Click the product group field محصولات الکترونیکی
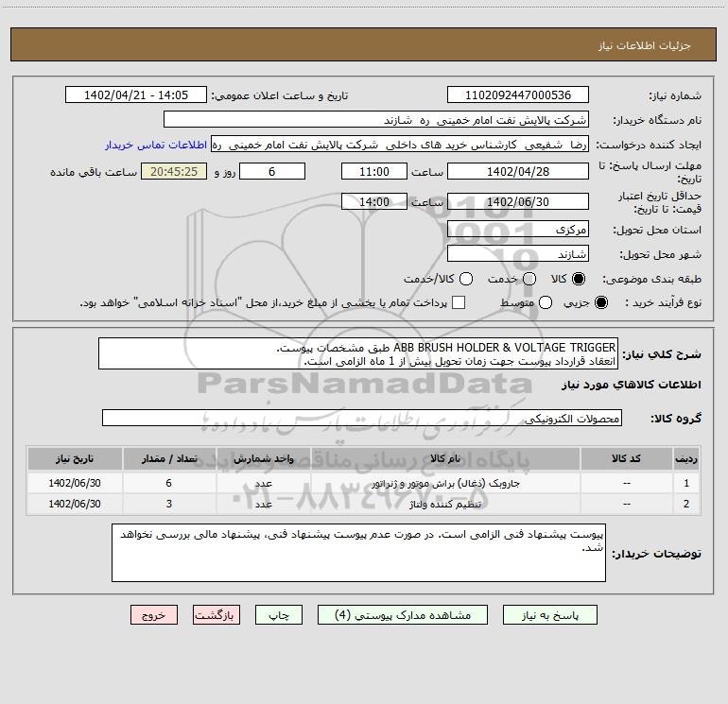The image size is (728, 704). [x=362, y=418]
